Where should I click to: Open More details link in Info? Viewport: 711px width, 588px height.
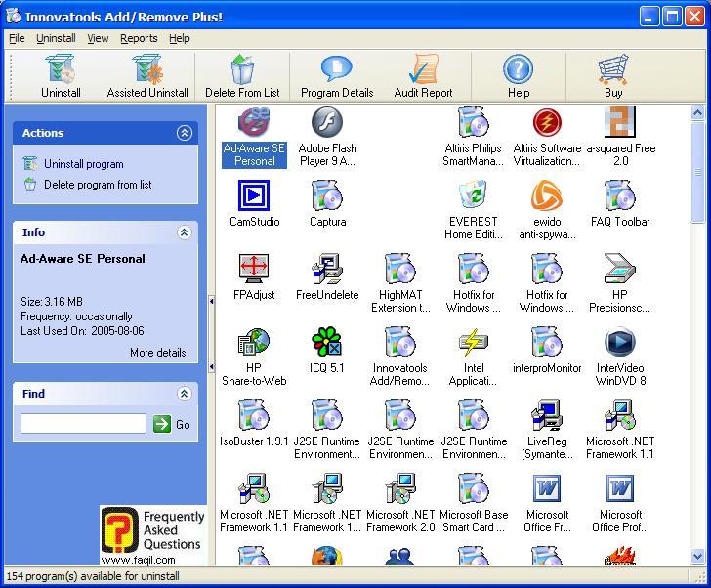[x=158, y=353]
